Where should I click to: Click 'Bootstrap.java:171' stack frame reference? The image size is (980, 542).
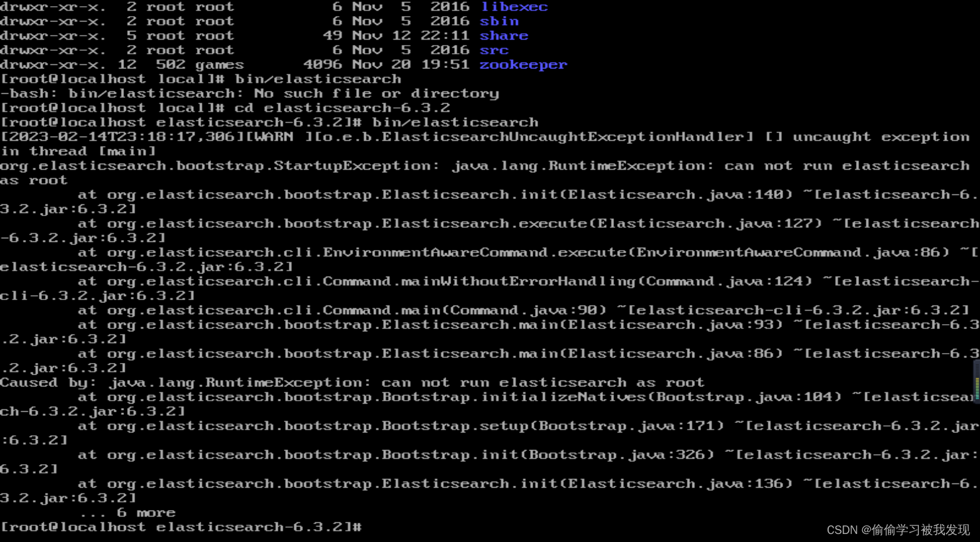[626, 426]
